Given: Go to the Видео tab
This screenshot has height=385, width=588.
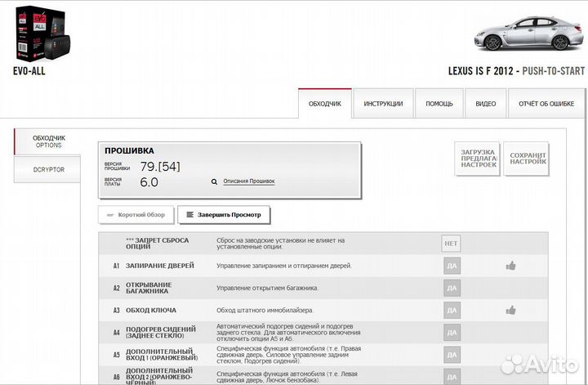Looking at the screenshot, I should pos(485,104).
